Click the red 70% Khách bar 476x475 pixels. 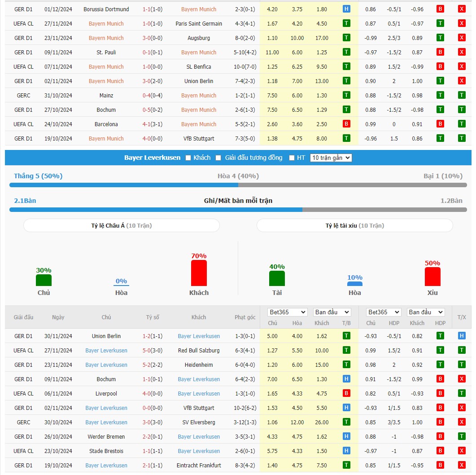[x=199, y=273]
